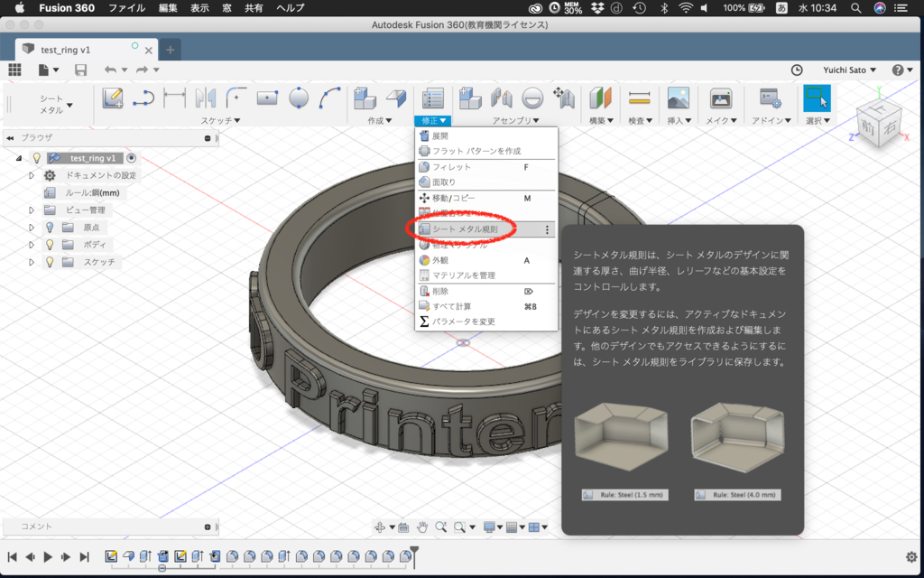This screenshot has width=924, height=578.
Task: Expand the ボディ folder node
Action: point(32,244)
